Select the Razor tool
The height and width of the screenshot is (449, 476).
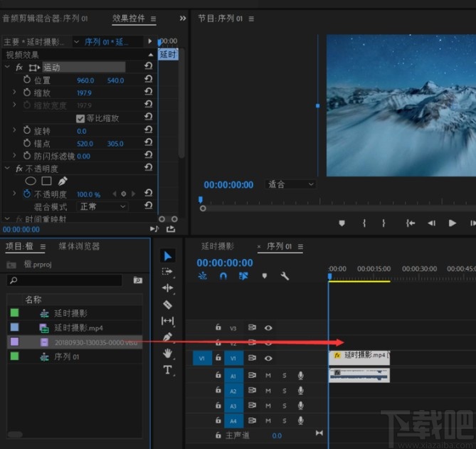point(168,305)
